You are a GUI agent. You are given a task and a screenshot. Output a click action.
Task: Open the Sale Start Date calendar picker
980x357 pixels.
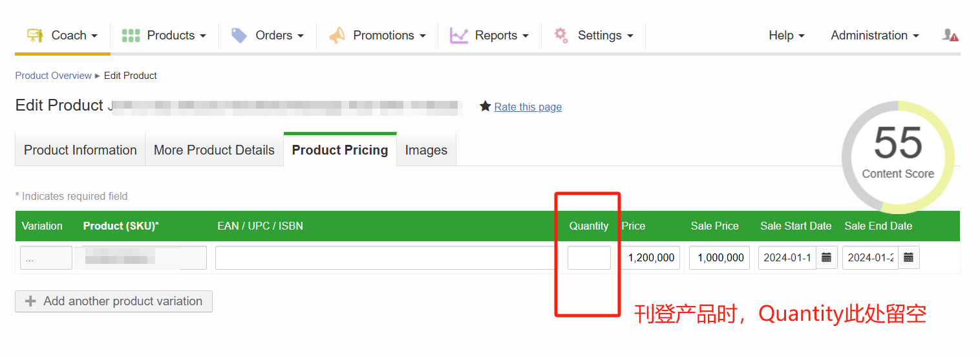[826, 257]
